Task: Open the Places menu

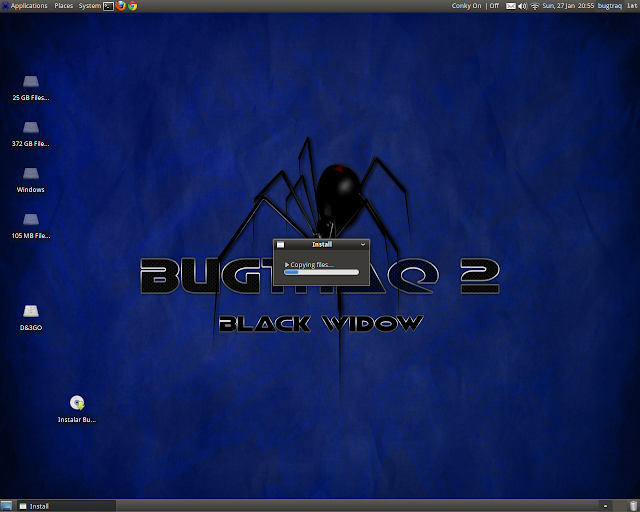Action: [x=64, y=6]
